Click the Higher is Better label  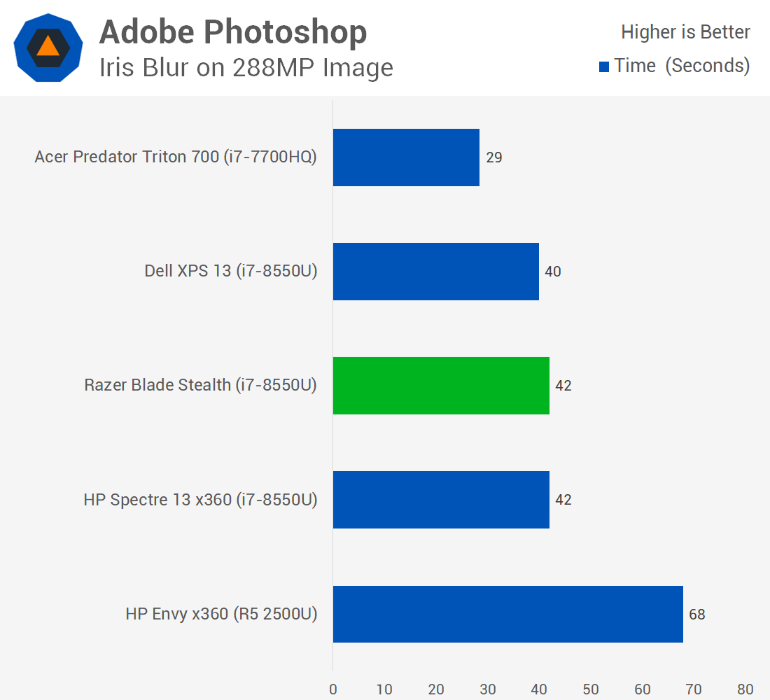pos(685,32)
